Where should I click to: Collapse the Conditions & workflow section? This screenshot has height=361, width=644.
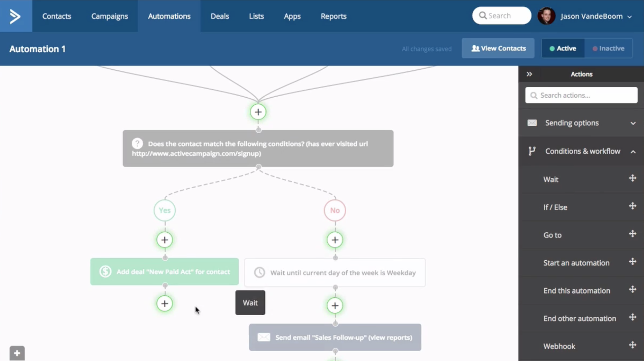(x=634, y=152)
